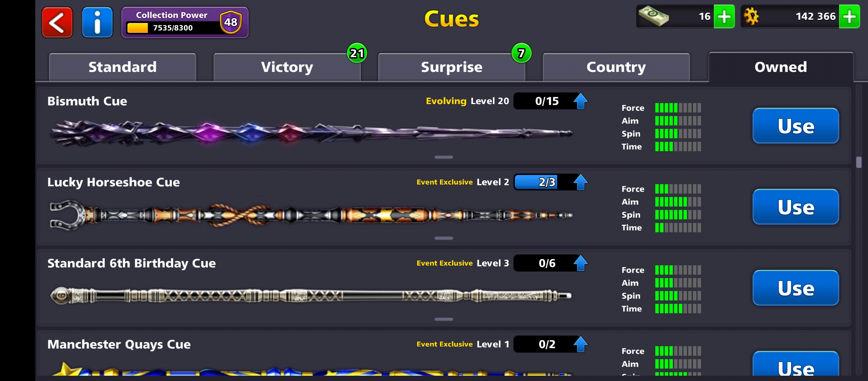The image size is (868, 381).
Task: Use the Bismuth Cue
Action: pos(796,126)
